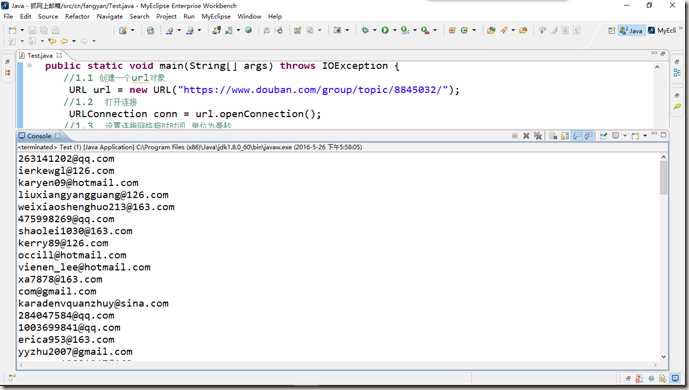Click the Open Type icon in toolbar
This screenshot has width=689, height=390.
(491, 30)
